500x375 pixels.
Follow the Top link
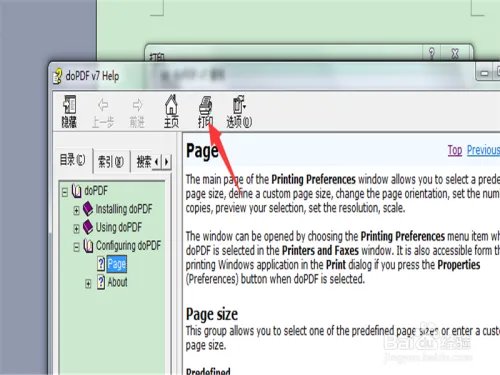point(455,150)
